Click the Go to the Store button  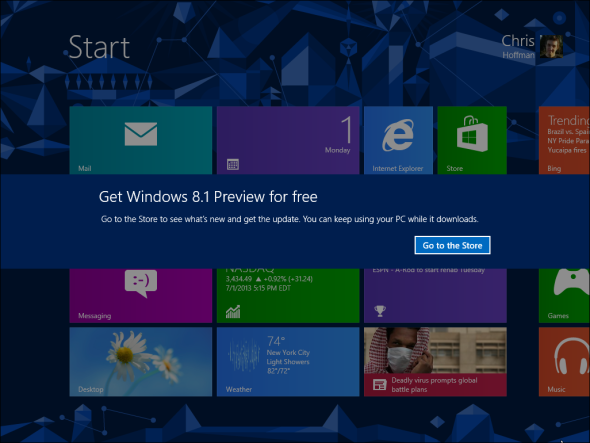click(x=452, y=245)
